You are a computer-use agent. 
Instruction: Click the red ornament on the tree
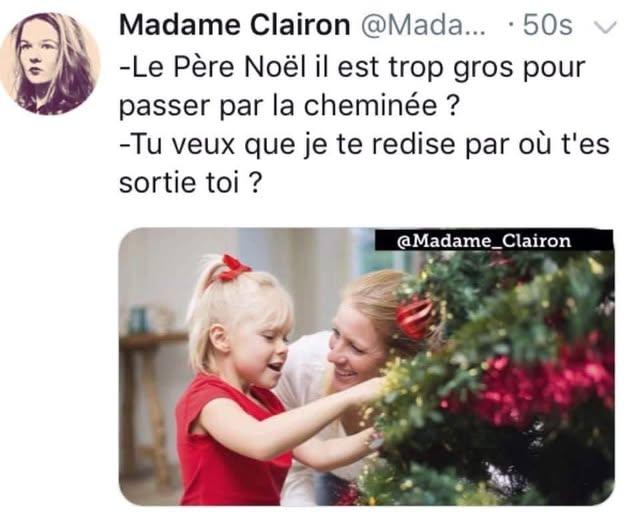414,318
